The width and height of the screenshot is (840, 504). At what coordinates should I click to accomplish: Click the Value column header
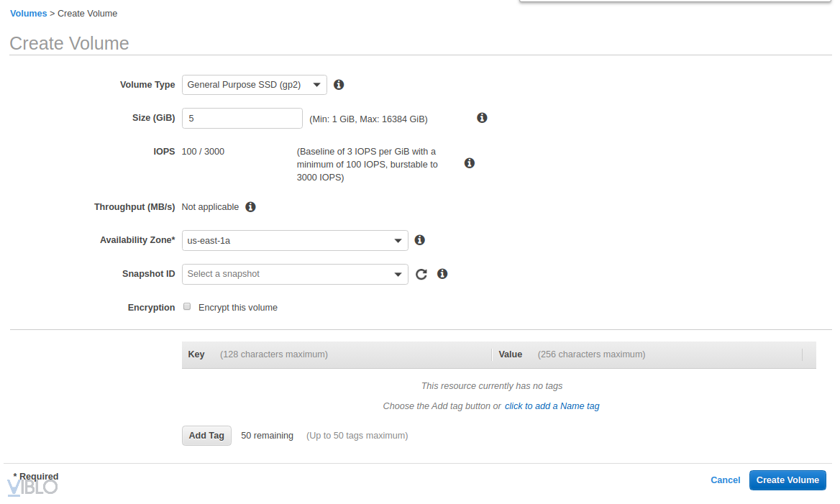pos(511,354)
